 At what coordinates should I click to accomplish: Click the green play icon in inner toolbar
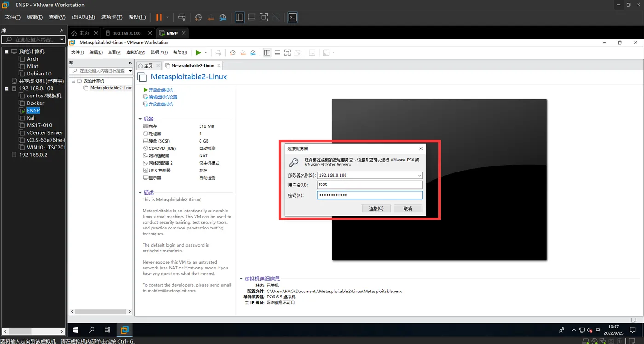click(x=198, y=52)
